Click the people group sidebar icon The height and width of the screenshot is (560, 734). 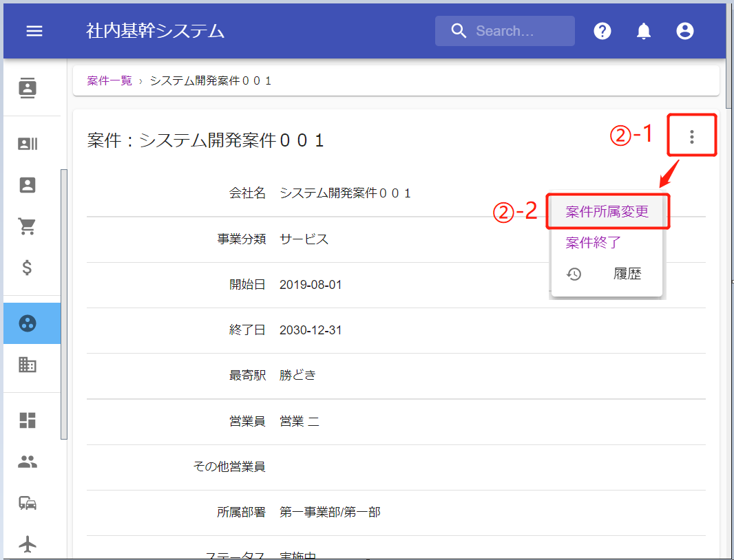[x=28, y=462]
